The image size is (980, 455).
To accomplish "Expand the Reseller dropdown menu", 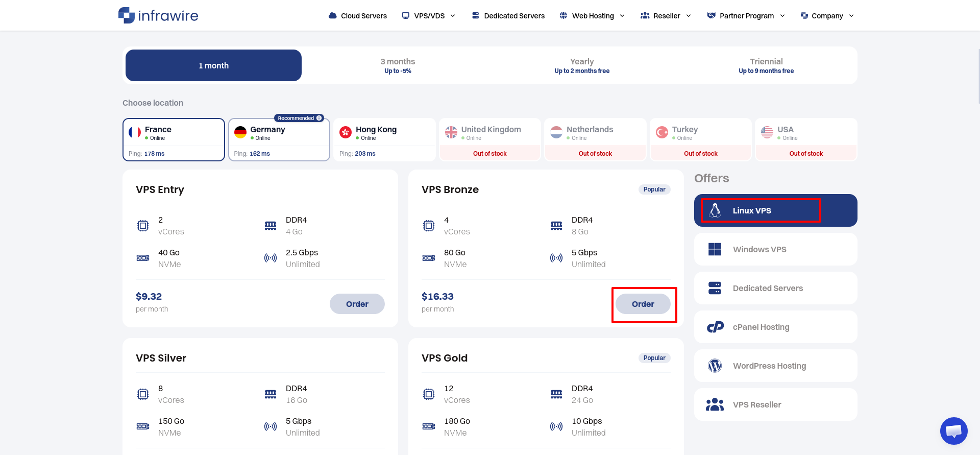I will coord(666,16).
